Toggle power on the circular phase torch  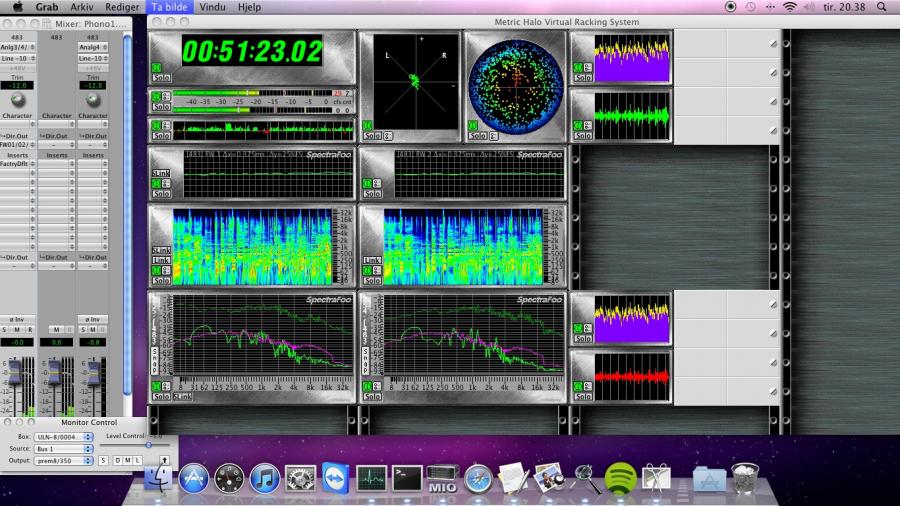473,126
